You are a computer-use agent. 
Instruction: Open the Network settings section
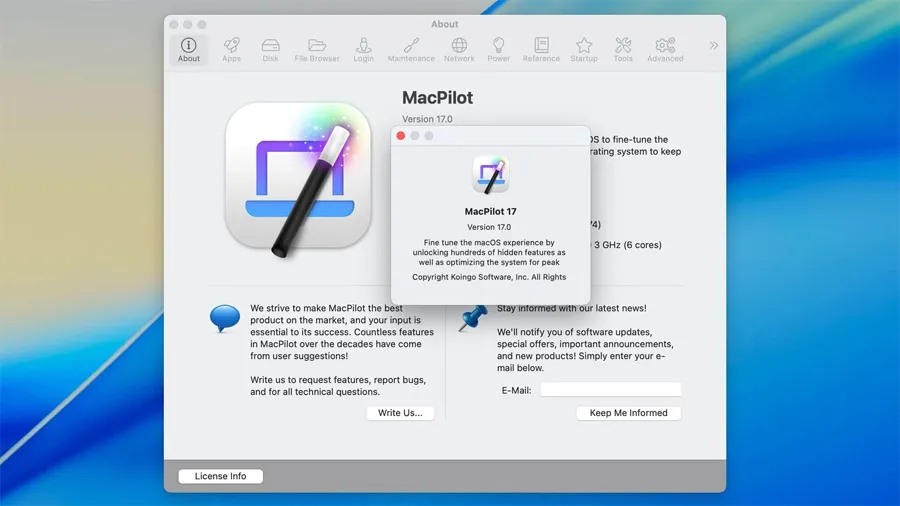point(459,49)
